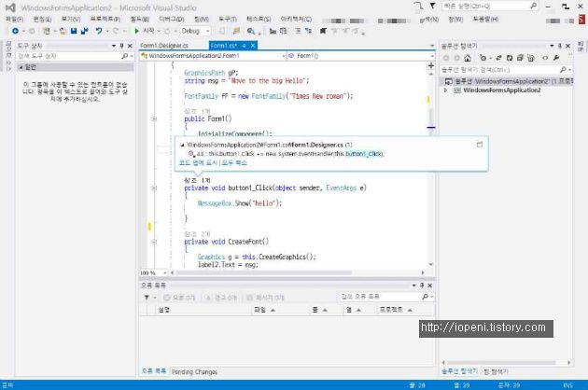The width and height of the screenshot is (588, 390).
Task: Click the navigate backward circle icon in toolbar
Action: click(x=15, y=31)
